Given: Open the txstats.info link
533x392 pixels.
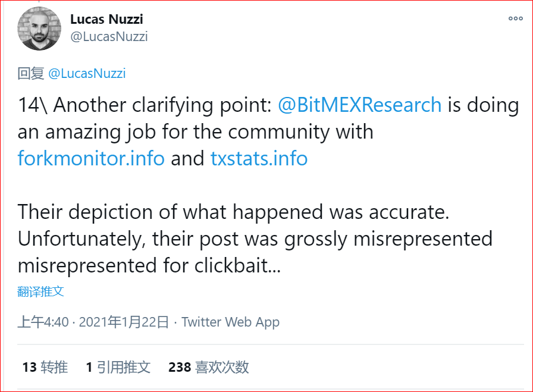Looking at the screenshot, I should [259, 158].
